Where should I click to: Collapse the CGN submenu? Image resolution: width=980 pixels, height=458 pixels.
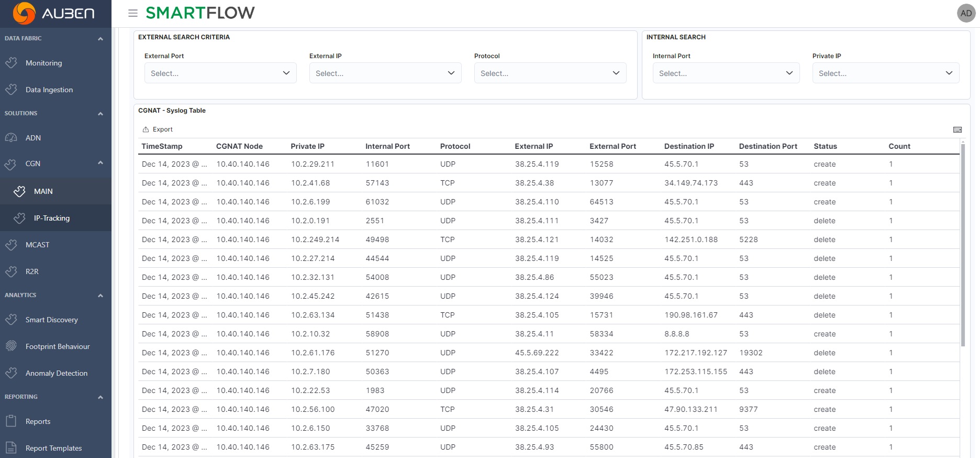pos(100,163)
